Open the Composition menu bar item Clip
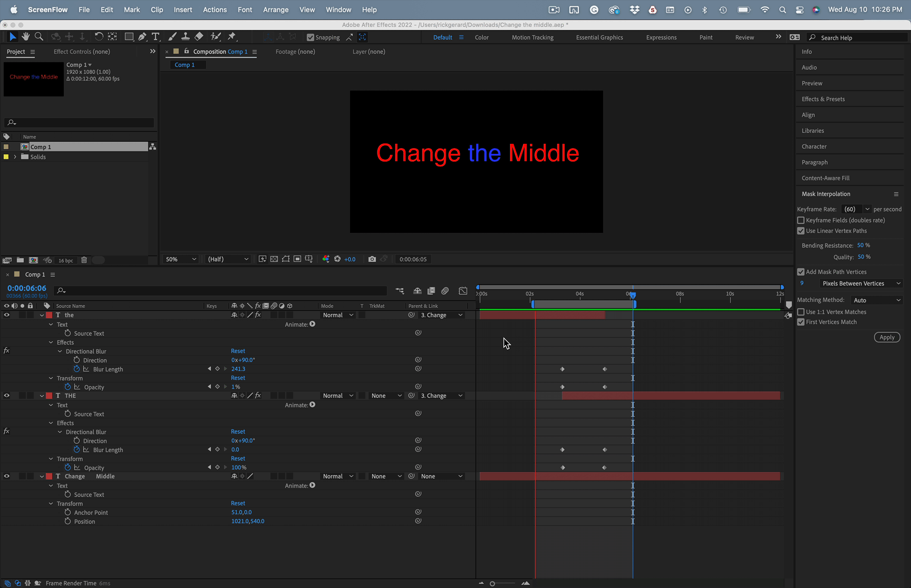The image size is (911, 588). click(157, 9)
